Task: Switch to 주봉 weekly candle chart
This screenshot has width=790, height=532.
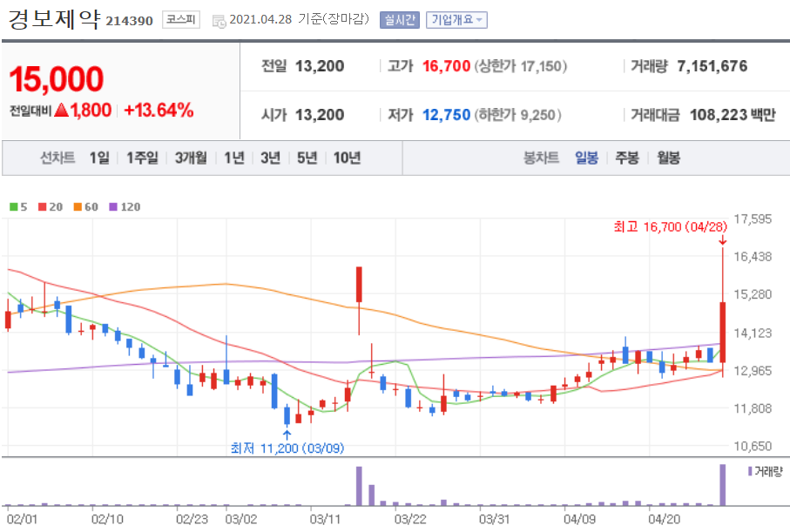Action: (x=627, y=158)
